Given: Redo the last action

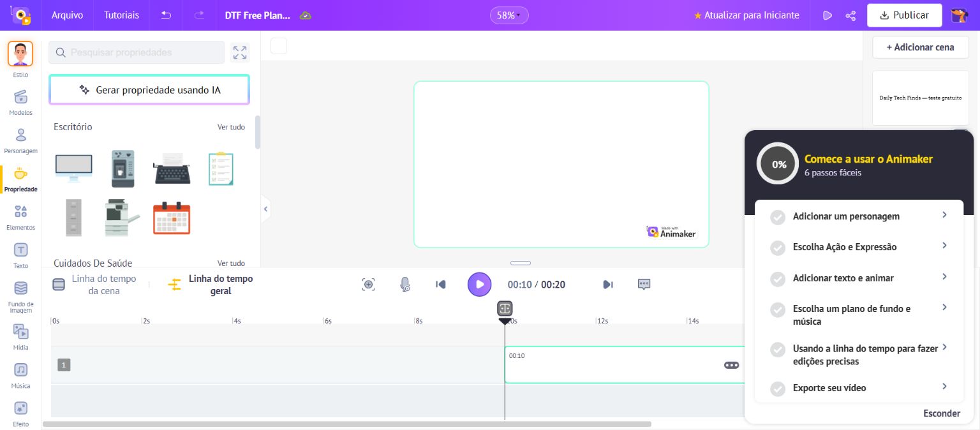Looking at the screenshot, I should click(199, 15).
